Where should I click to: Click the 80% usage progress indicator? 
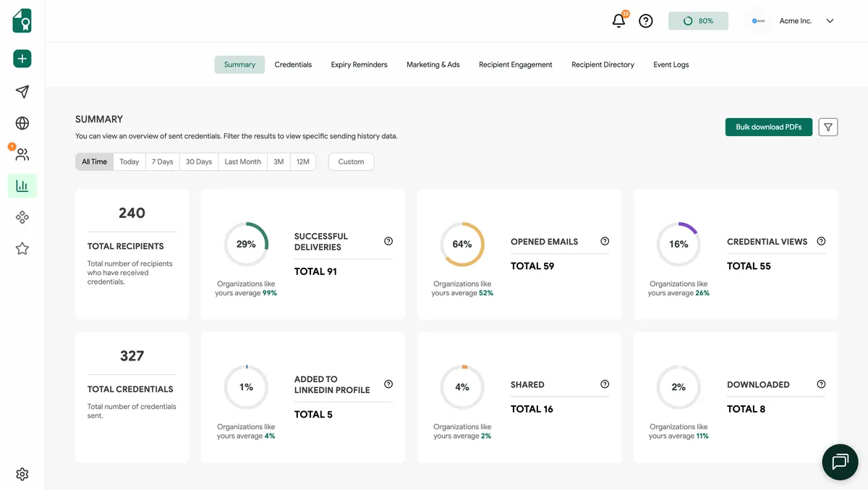pyautogui.click(x=698, y=20)
